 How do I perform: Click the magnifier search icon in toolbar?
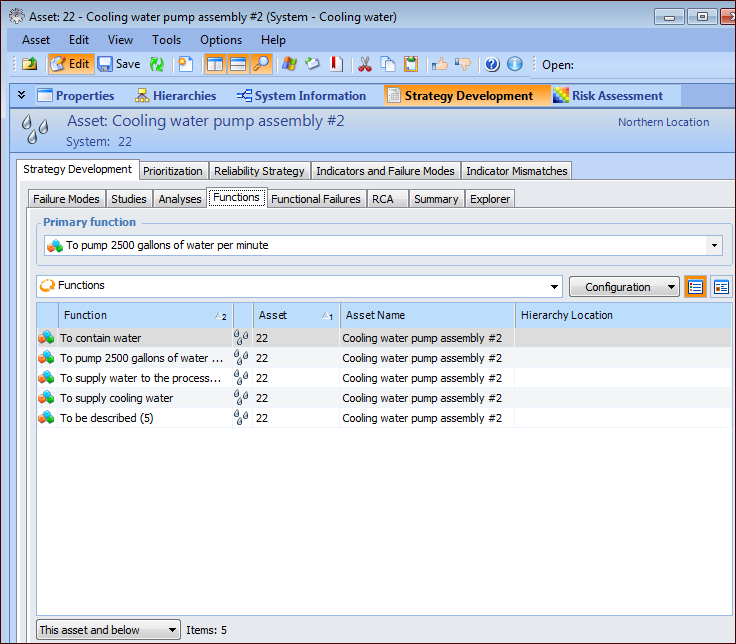click(x=261, y=64)
